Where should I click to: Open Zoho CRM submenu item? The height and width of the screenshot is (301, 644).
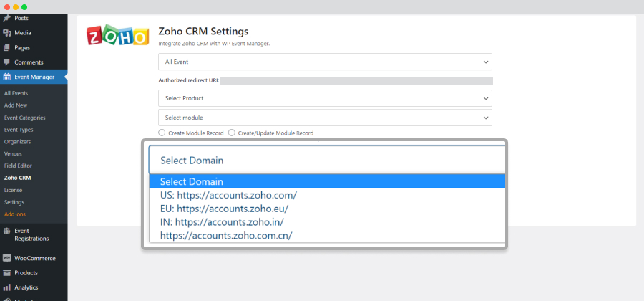pos(17,178)
